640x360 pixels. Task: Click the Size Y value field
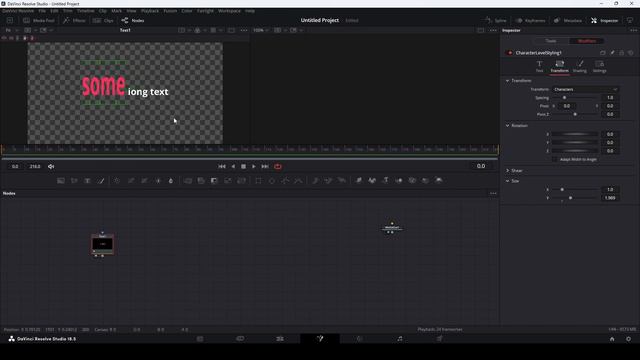click(x=610, y=198)
